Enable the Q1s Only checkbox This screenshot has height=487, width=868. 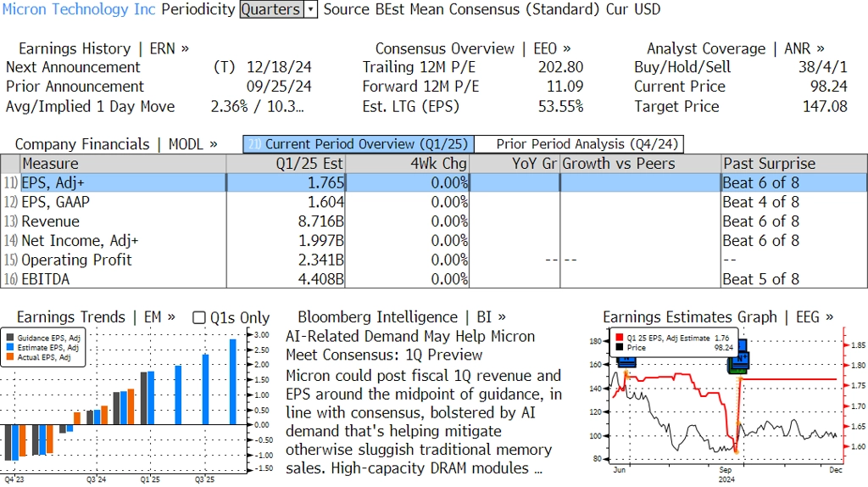198,317
